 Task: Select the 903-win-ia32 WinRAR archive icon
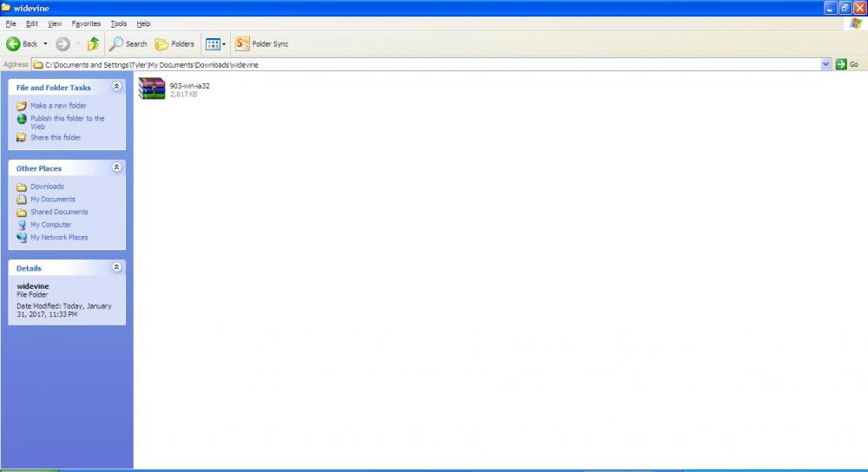tap(152, 88)
